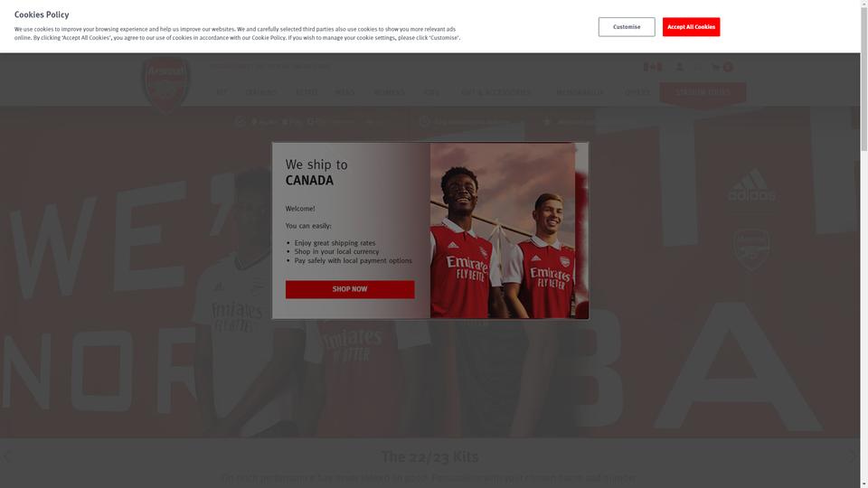Screen dimensions: 868x488
Task: Expand the MENS navigation menu
Action: click(344, 92)
